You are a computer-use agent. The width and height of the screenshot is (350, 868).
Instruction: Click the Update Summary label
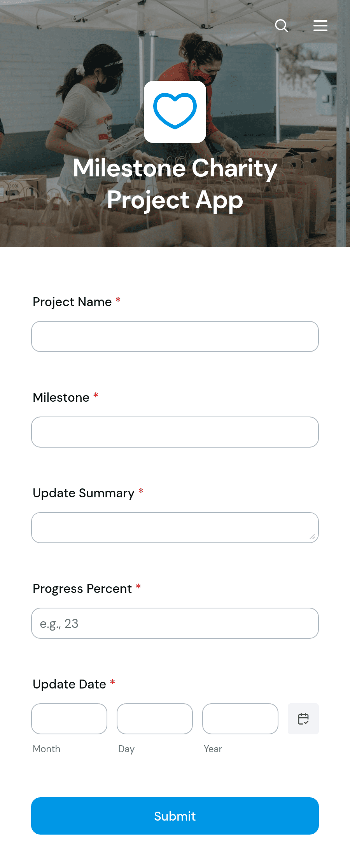point(84,493)
